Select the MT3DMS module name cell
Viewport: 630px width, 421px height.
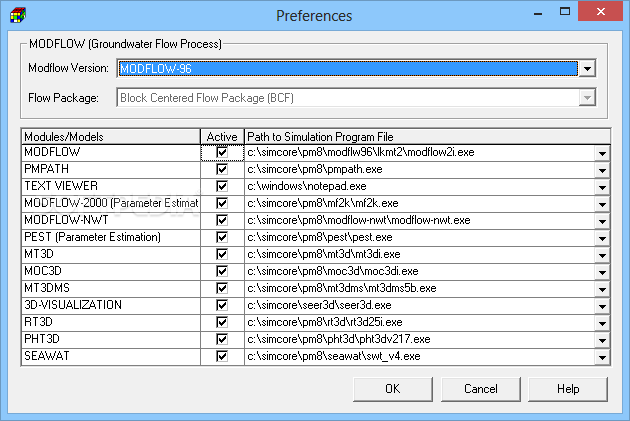click(x=111, y=288)
